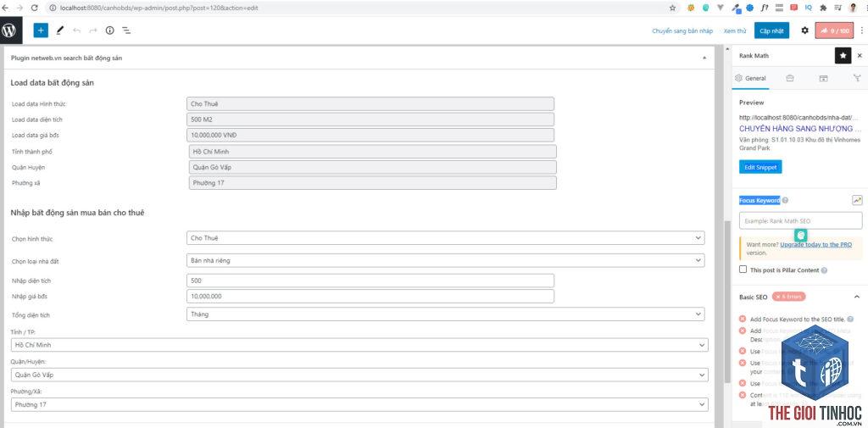The image size is (868, 428).
Task: Click the Xem thử preview link
Action: [x=735, y=31]
